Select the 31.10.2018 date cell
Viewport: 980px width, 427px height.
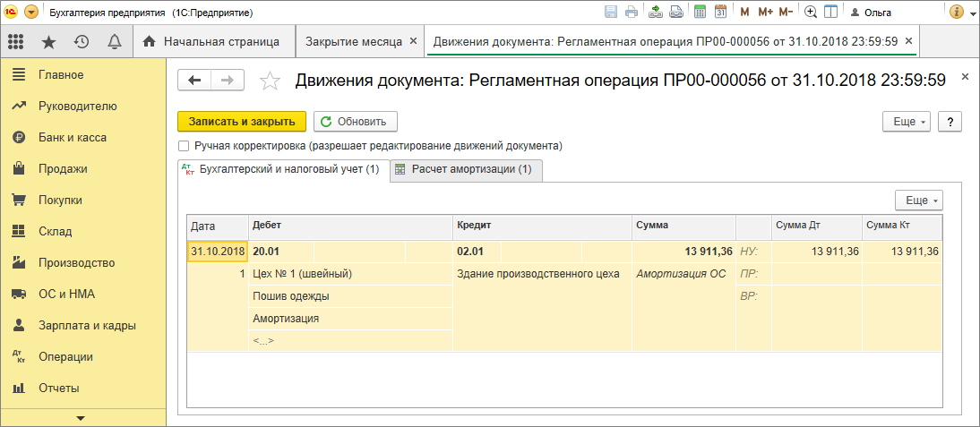218,252
